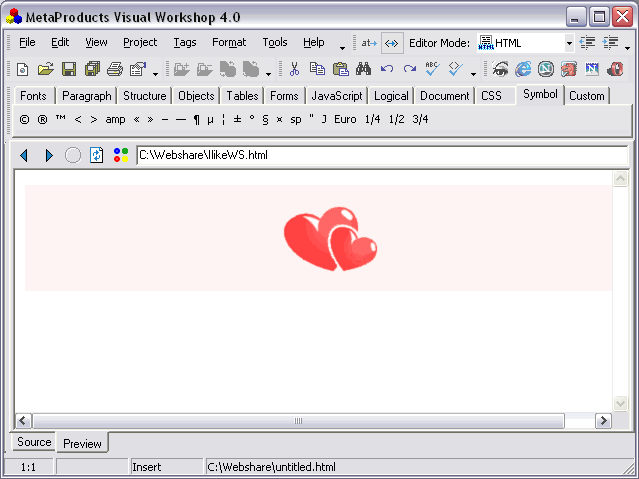Insert the paragraph pilcrow symbol
The image size is (639, 479).
tap(197, 119)
